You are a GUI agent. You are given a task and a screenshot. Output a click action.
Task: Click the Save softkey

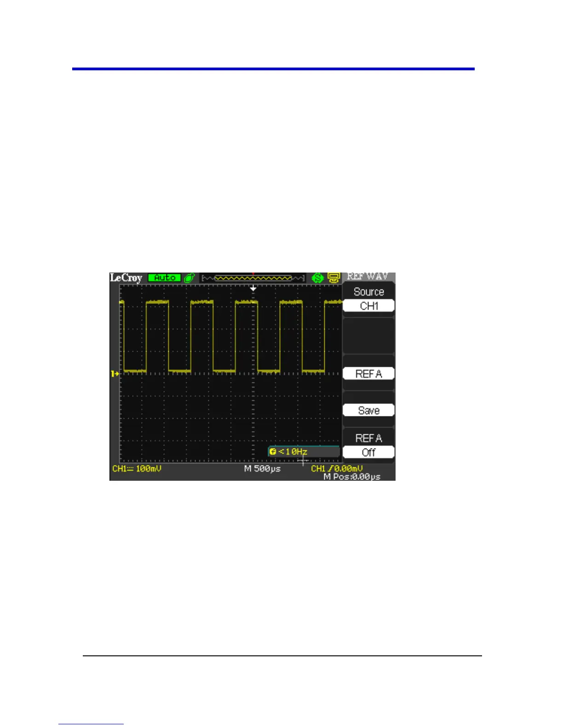pos(368,410)
